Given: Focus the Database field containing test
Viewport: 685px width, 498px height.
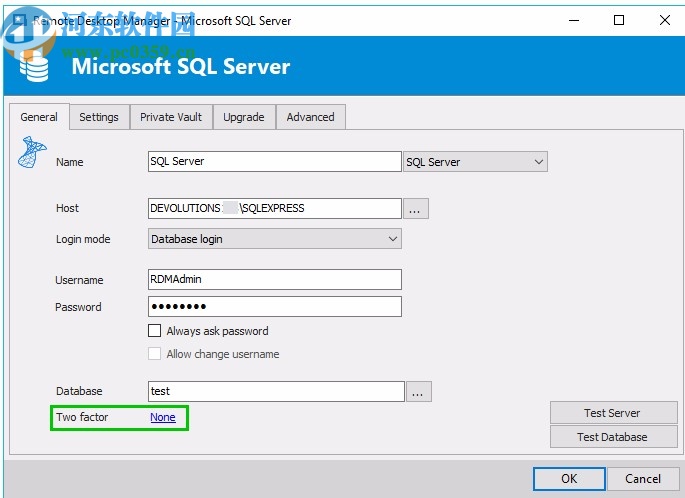Looking at the screenshot, I should click(x=276, y=391).
